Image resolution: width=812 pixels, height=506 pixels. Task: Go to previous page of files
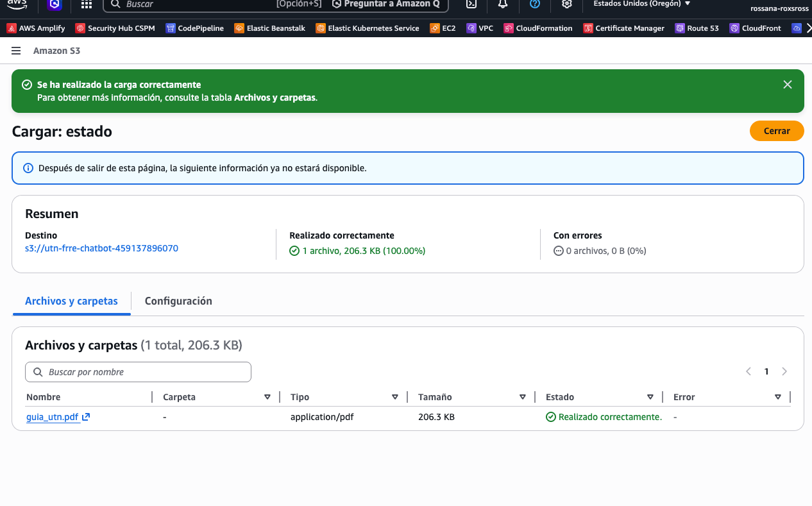(749, 371)
